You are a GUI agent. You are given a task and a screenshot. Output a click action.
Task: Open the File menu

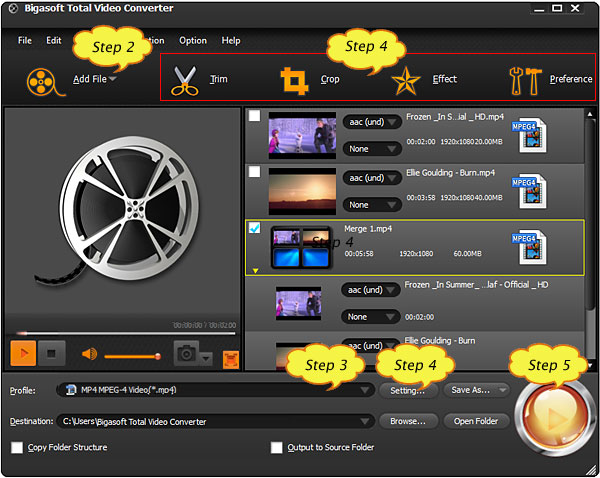tap(25, 41)
